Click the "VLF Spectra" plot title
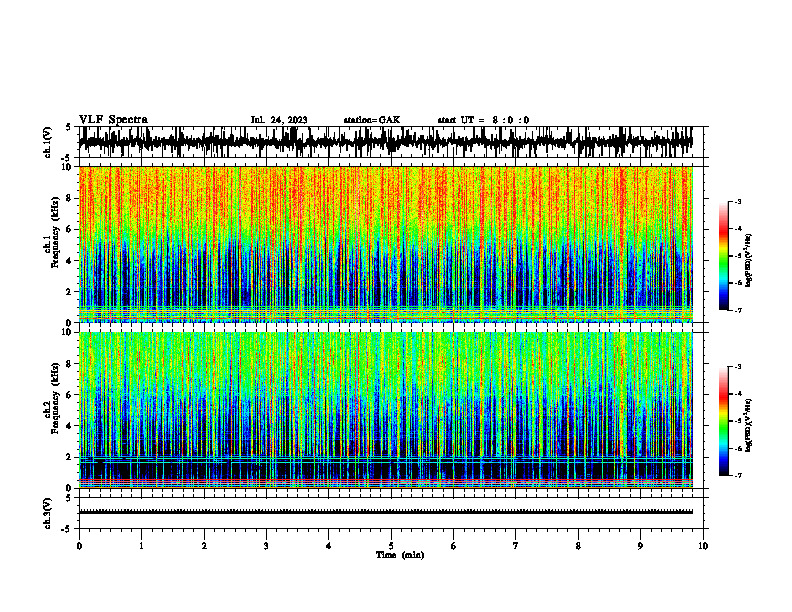This screenshot has width=792, height=612. [113, 120]
